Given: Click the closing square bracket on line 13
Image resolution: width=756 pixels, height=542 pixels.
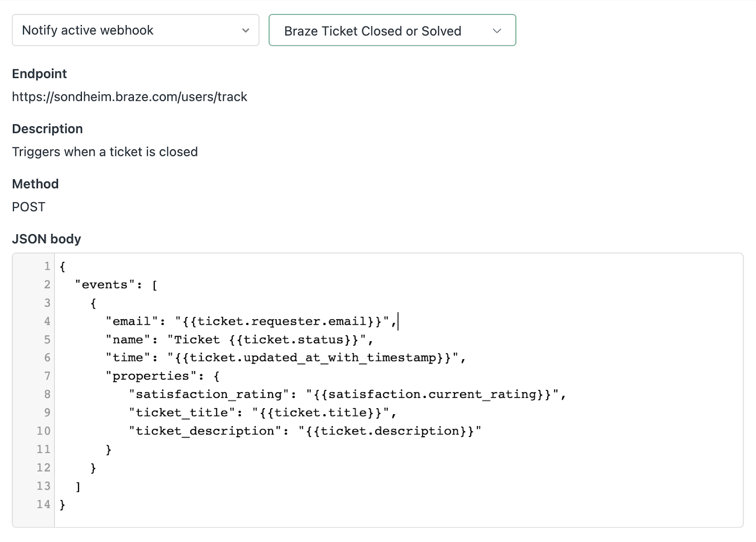Looking at the screenshot, I should [x=78, y=486].
